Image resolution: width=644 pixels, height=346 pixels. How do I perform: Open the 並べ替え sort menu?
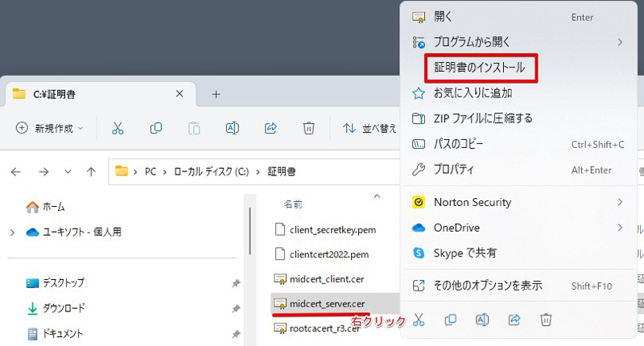click(369, 129)
